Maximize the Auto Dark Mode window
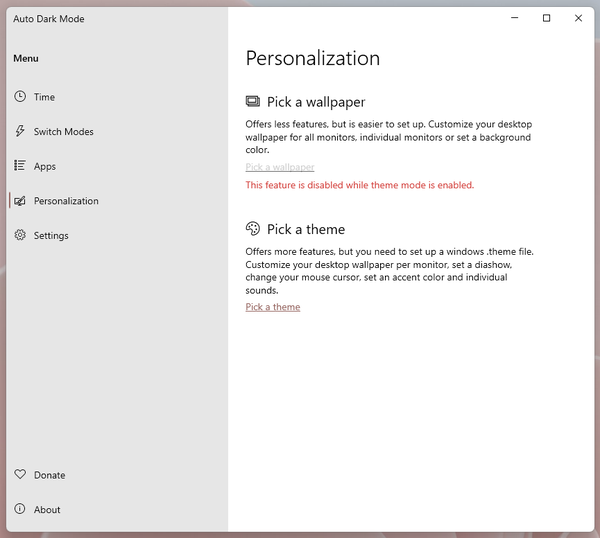 click(x=546, y=18)
